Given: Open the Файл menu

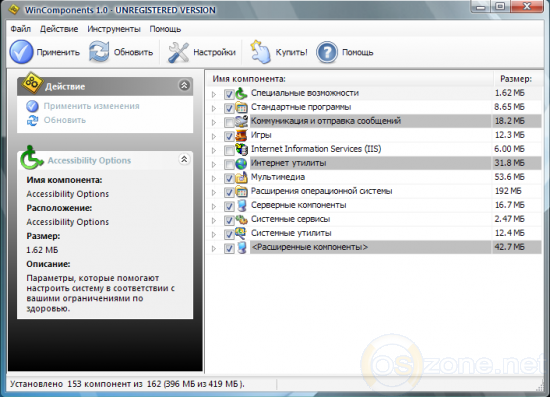Looking at the screenshot, I should pyautogui.click(x=21, y=29).
